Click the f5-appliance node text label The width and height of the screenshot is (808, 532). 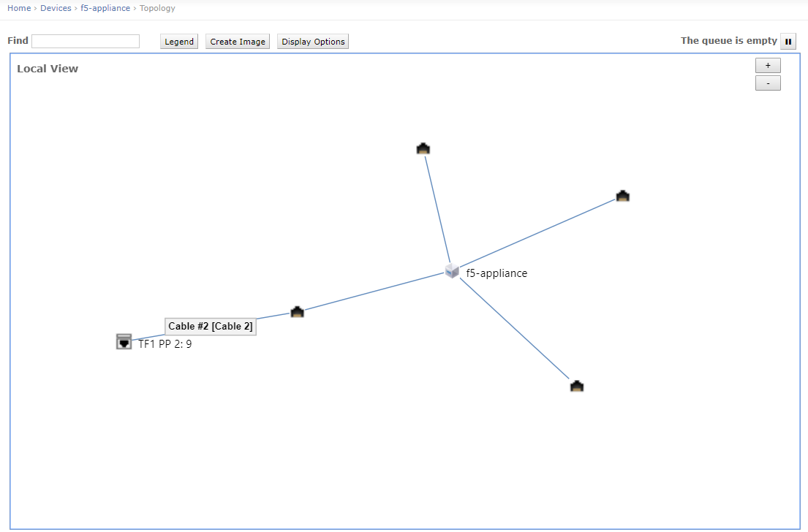tap(496, 273)
